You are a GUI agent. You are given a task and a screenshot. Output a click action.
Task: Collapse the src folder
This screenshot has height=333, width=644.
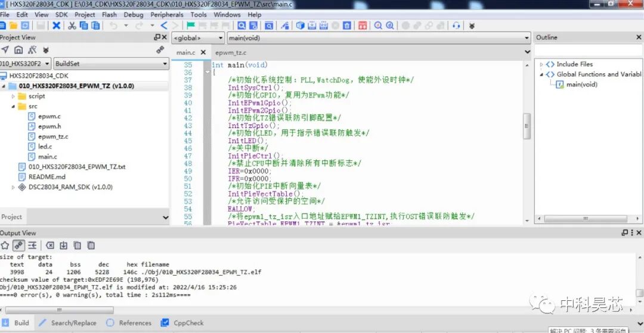pyautogui.click(x=13, y=106)
